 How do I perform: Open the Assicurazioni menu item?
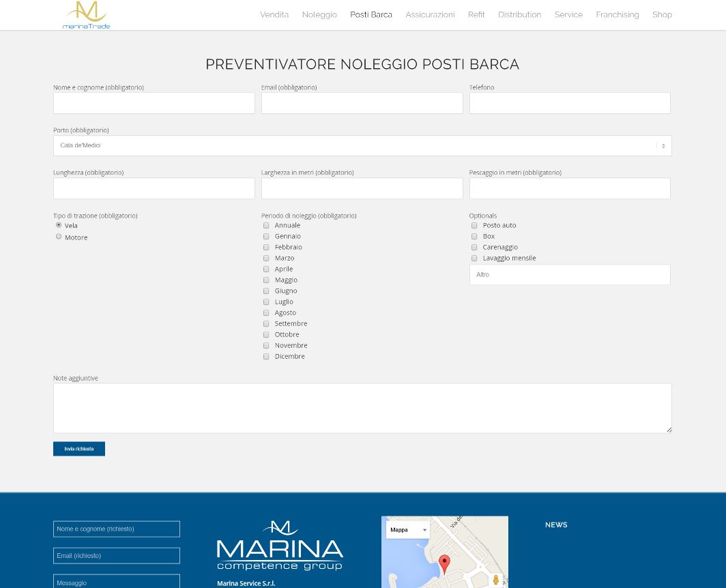point(430,15)
